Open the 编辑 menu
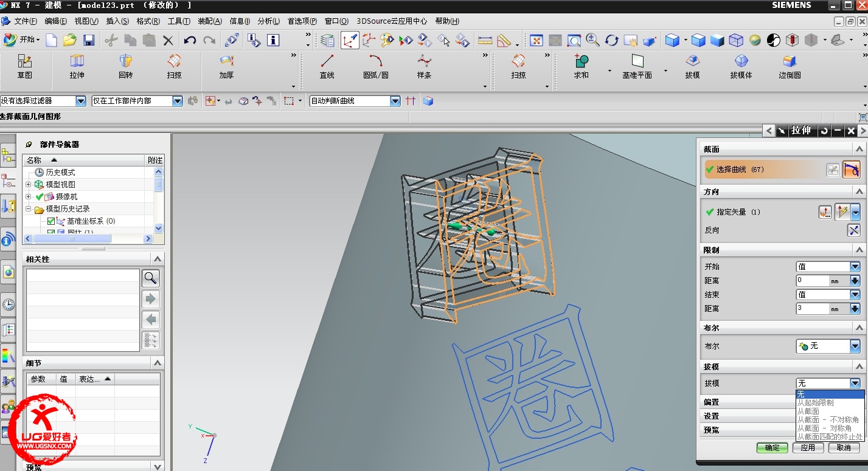 tap(56, 21)
